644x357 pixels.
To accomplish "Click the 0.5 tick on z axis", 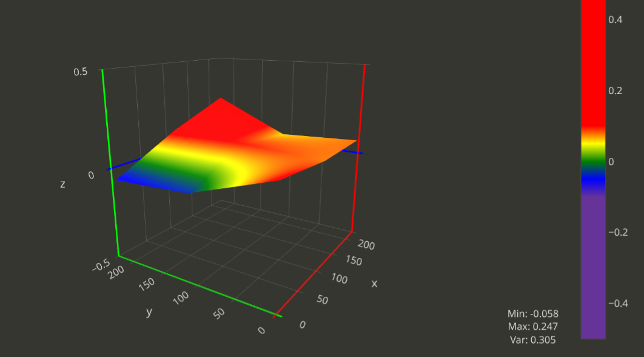I will 81,72.
